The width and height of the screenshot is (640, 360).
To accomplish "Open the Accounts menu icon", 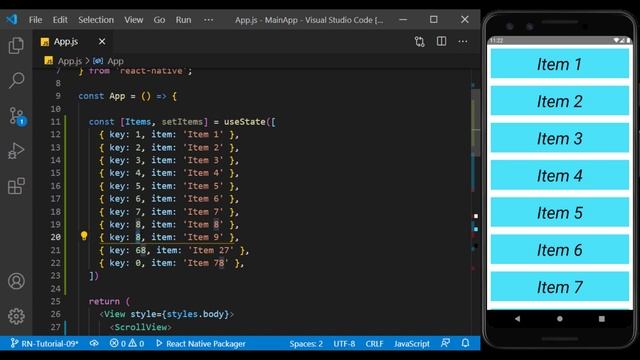I will 16,281.
